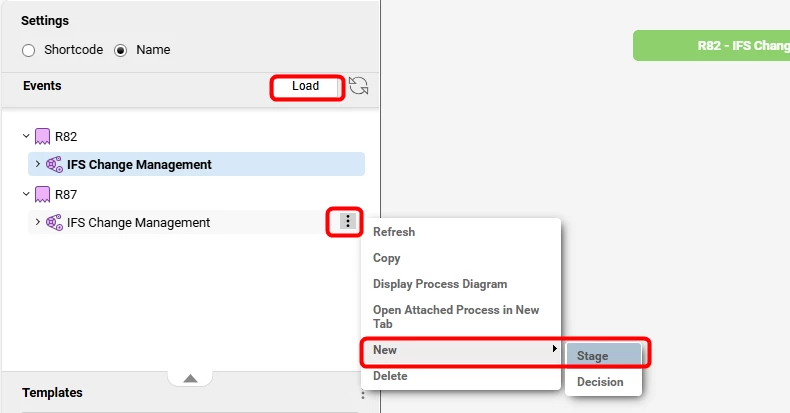Select Stage in the New submenu

pos(593,356)
